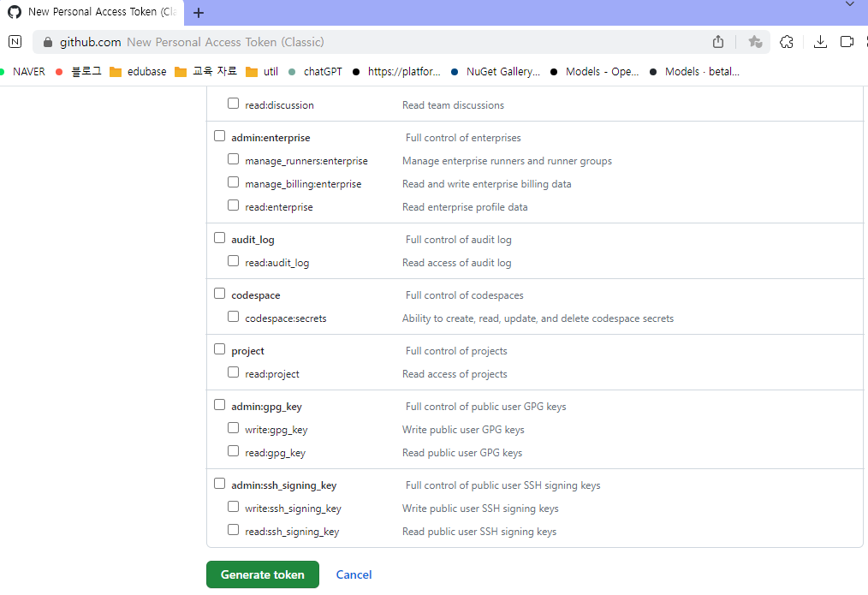Viewport: 868px width, 595px height.
Task: Click 'Read public user GPG keys' text
Action: tap(462, 453)
